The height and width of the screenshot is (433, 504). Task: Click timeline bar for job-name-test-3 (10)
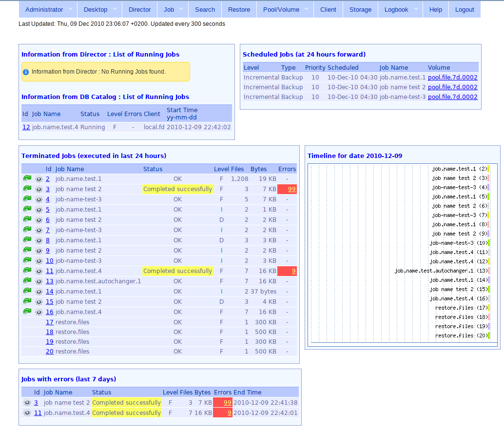point(488,243)
